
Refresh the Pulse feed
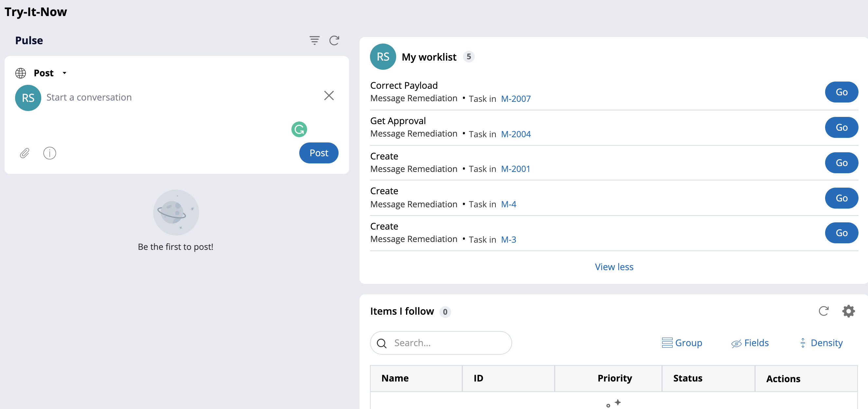click(x=334, y=40)
